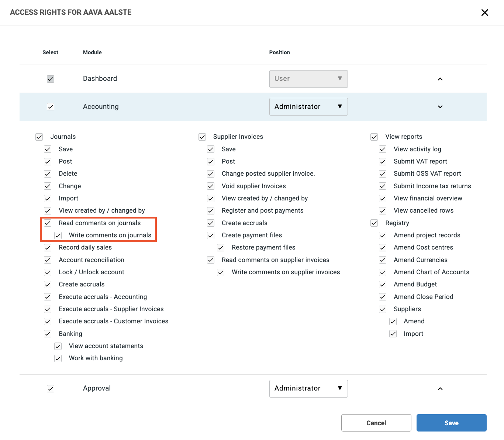Image resolution: width=504 pixels, height=440 pixels.
Task: Toggle the Banking permission checkbox
Action: pyautogui.click(x=48, y=334)
